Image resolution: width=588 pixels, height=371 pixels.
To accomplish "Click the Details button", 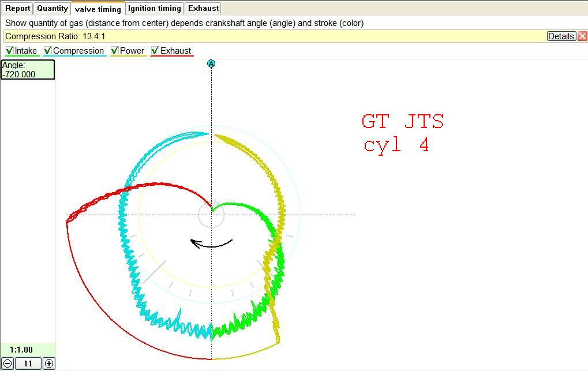I will (561, 36).
